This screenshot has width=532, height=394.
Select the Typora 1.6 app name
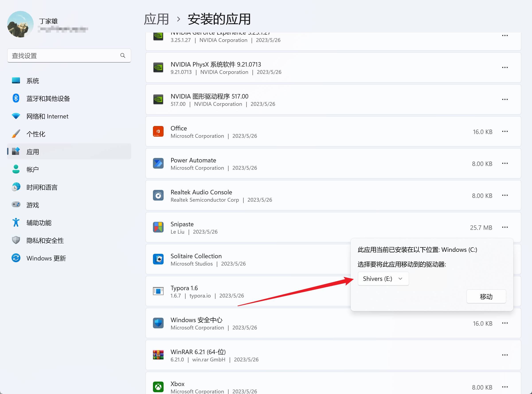coord(184,288)
